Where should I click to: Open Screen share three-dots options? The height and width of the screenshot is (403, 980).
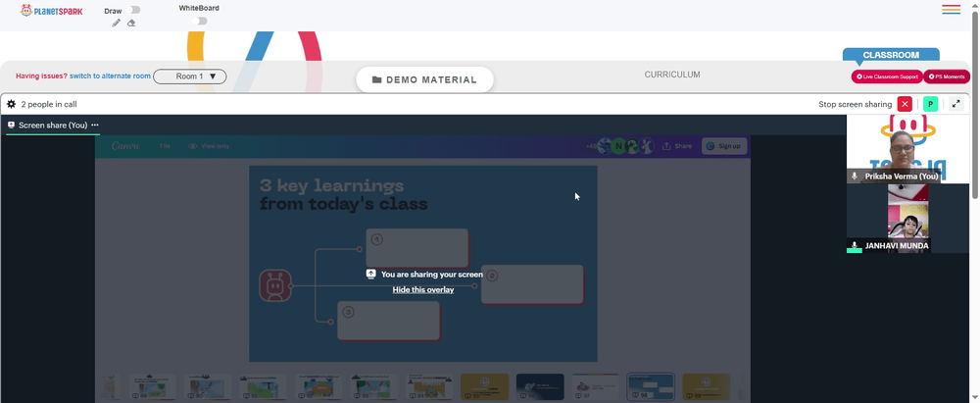point(95,126)
